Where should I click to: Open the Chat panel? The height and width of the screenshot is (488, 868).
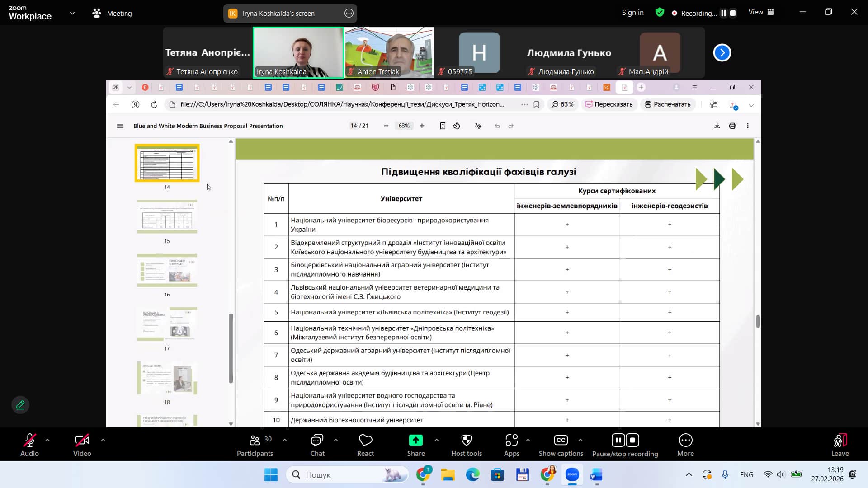tap(317, 445)
